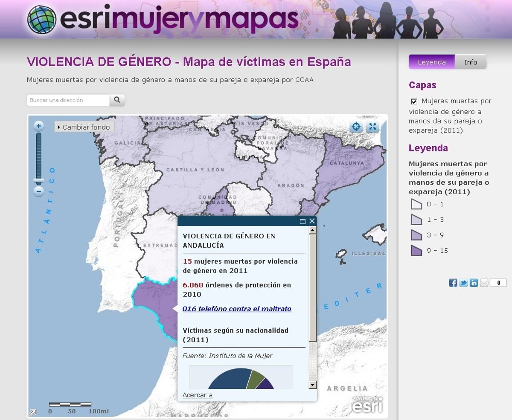The width and height of the screenshot is (512, 420).
Task: Expand the Cambiar fondo basemap menu
Action: (84, 127)
